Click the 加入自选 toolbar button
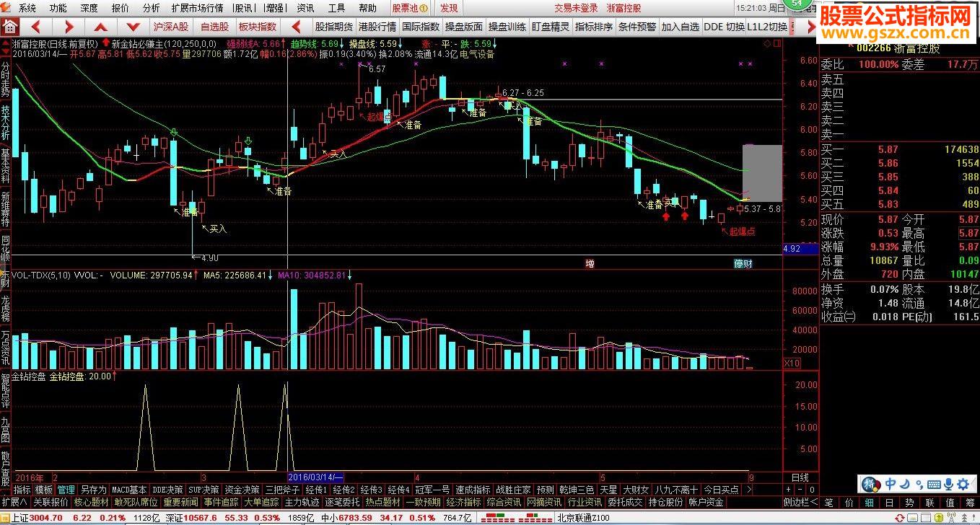980x525 pixels. coord(681,27)
